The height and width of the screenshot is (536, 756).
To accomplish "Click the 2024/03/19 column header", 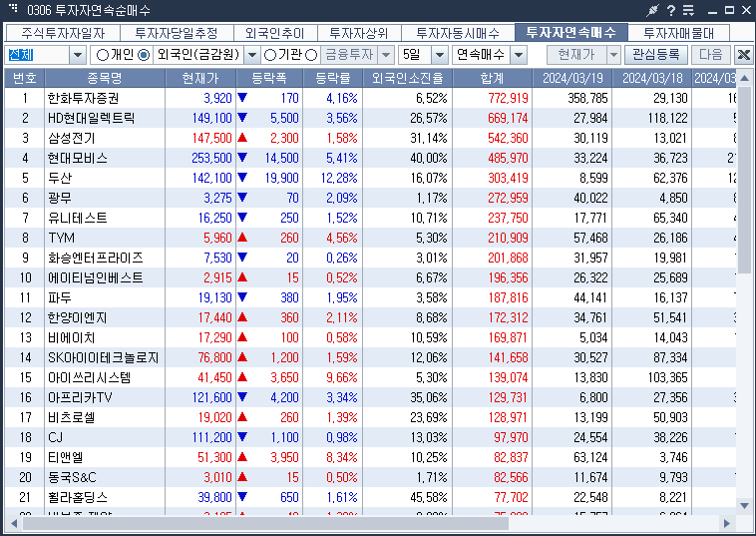I will tap(571, 78).
